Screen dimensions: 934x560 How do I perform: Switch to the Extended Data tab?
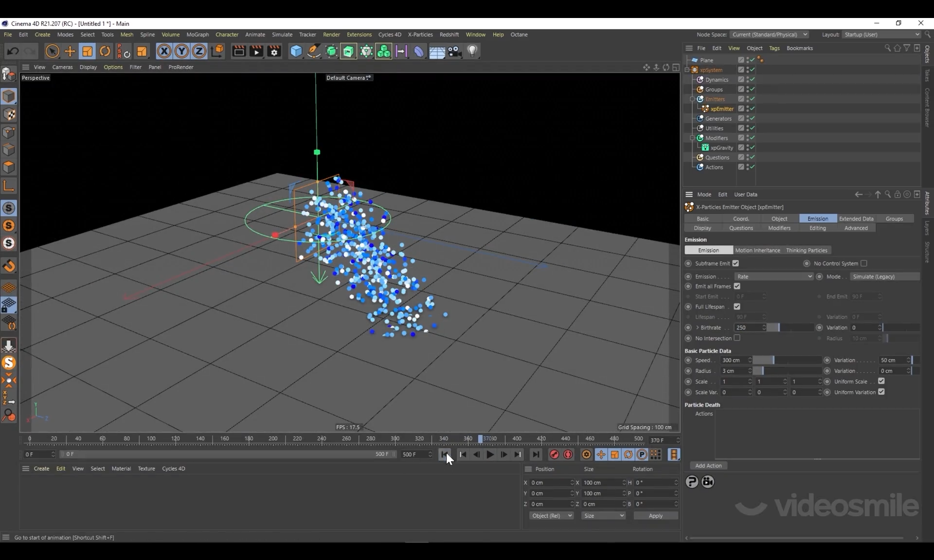(856, 219)
